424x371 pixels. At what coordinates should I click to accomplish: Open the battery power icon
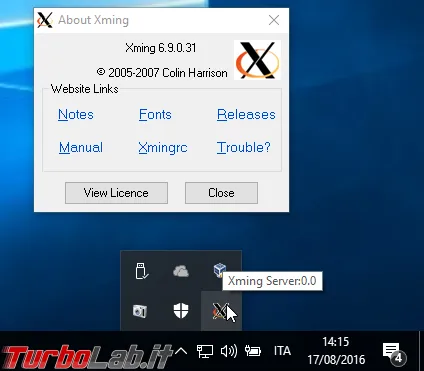pos(253,351)
